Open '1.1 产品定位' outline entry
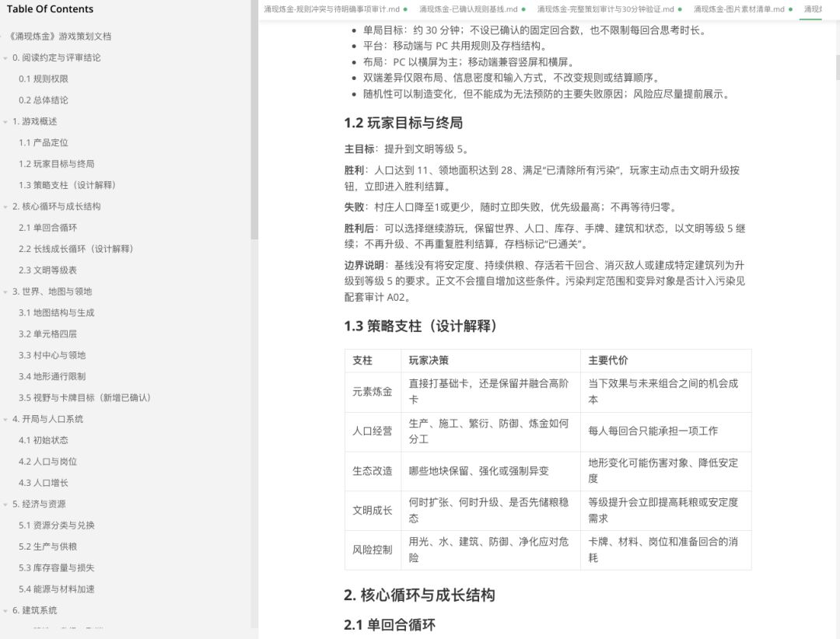840x639 pixels. click(44, 142)
